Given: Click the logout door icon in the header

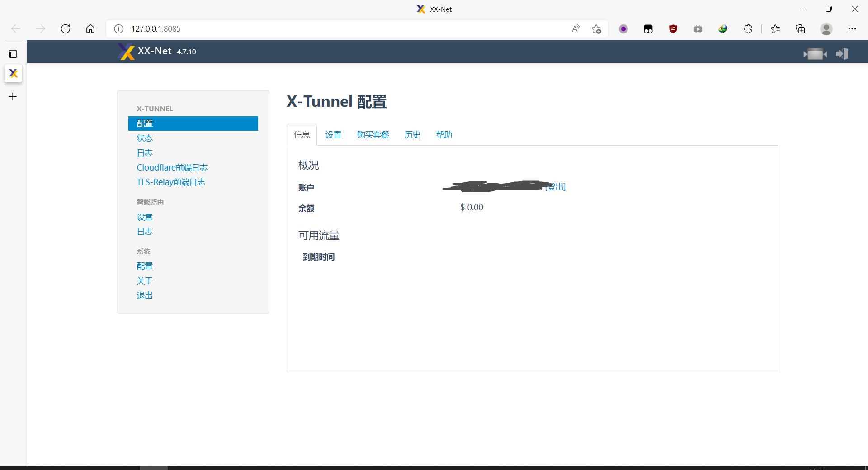Looking at the screenshot, I should click(x=842, y=53).
